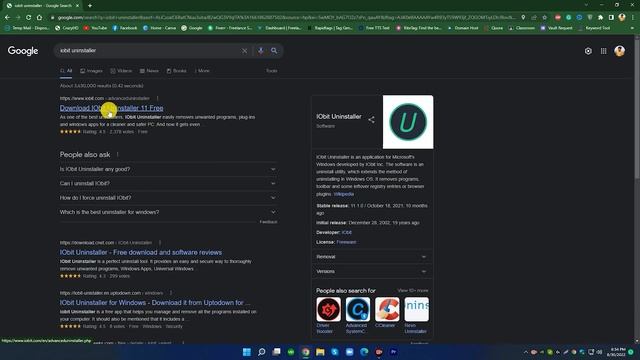Open the IObit developer link
This screenshot has width=640, height=360.
point(347,232)
